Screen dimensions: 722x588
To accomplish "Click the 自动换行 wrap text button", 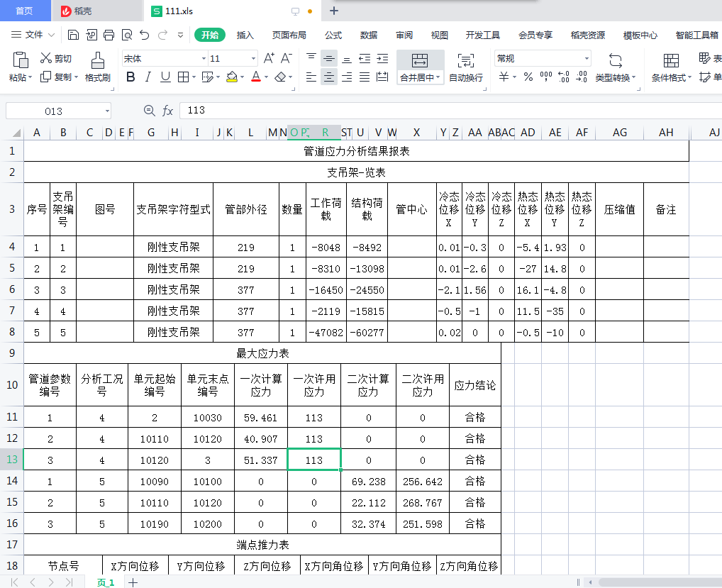I will 466,67.
